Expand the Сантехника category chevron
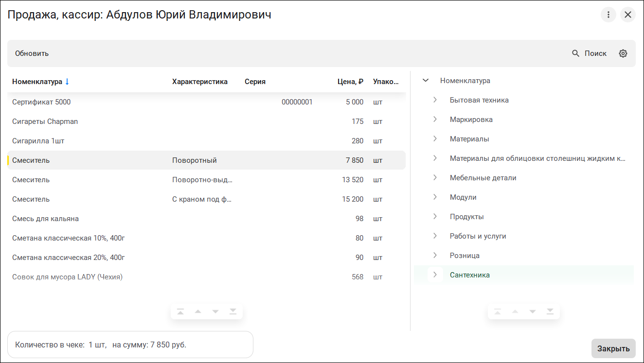This screenshot has width=644, height=363. [435, 275]
